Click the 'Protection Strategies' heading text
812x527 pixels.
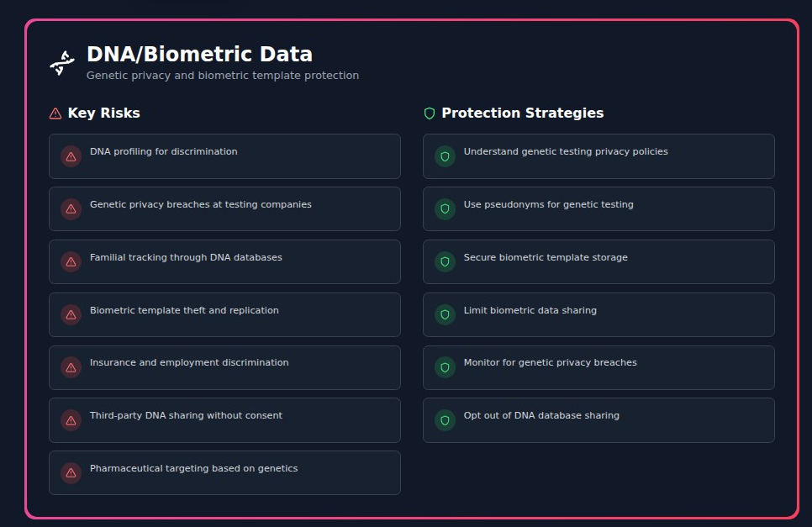tap(522, 113)
